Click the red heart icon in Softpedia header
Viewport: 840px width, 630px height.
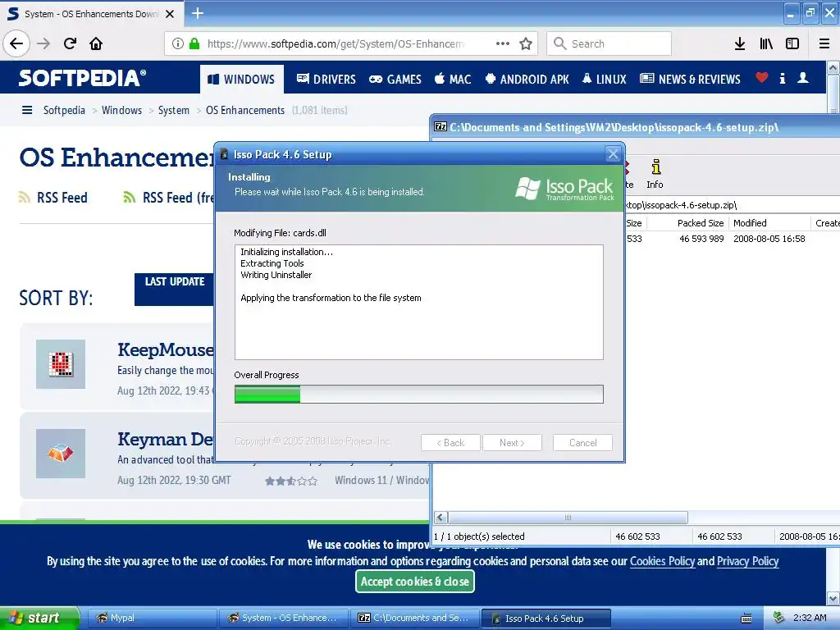[x=762, y=78]
